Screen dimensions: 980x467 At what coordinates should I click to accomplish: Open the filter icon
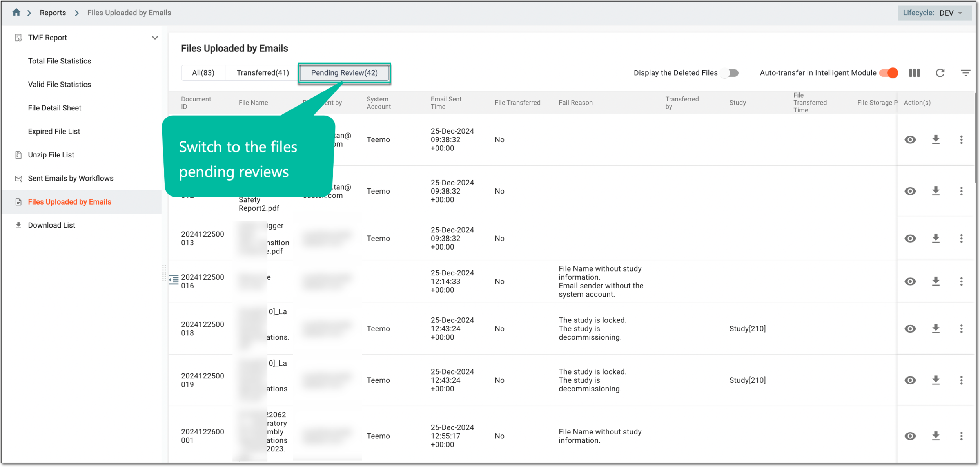pyautogui.click(x=965, y=73)
